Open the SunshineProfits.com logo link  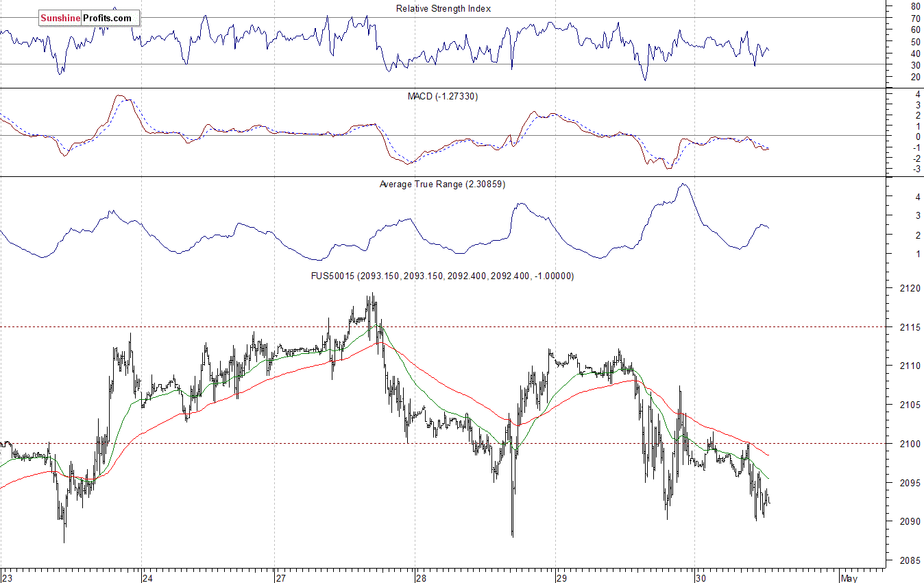pyautogui.click(x=88, y=18)
